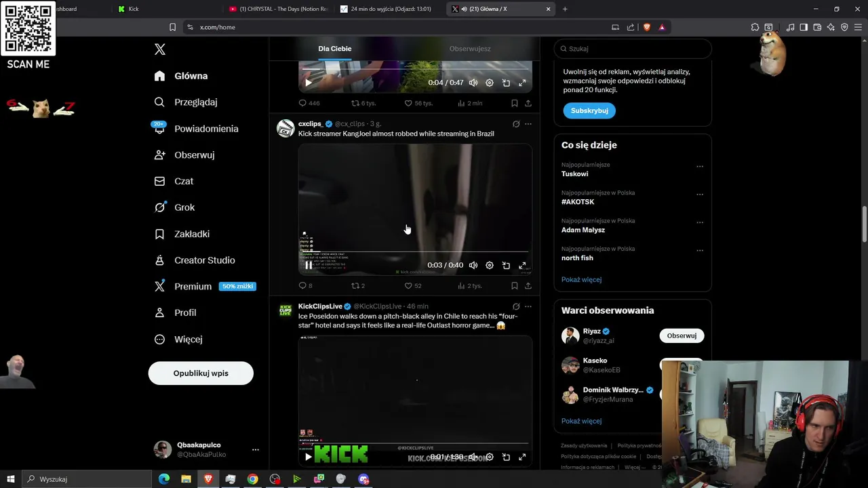This screenshot has width=868, height=488.
Task: Open Czat messages
Action: point(174,181)
